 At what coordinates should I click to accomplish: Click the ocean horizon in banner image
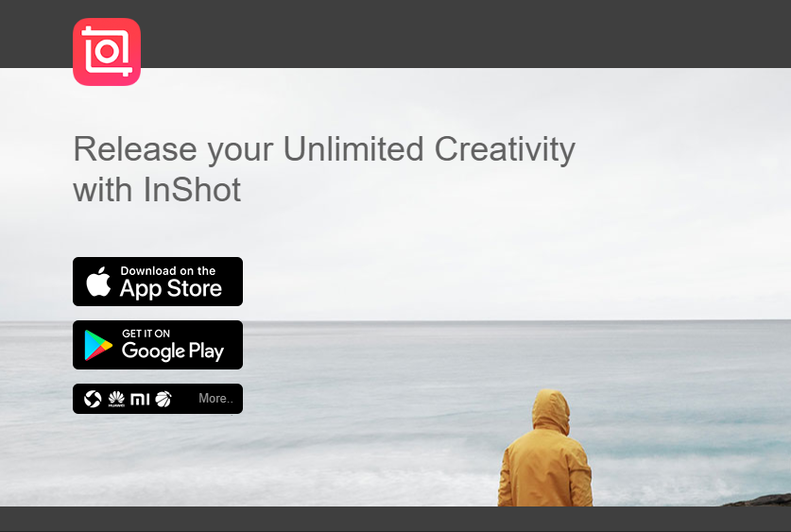(395, 320)
